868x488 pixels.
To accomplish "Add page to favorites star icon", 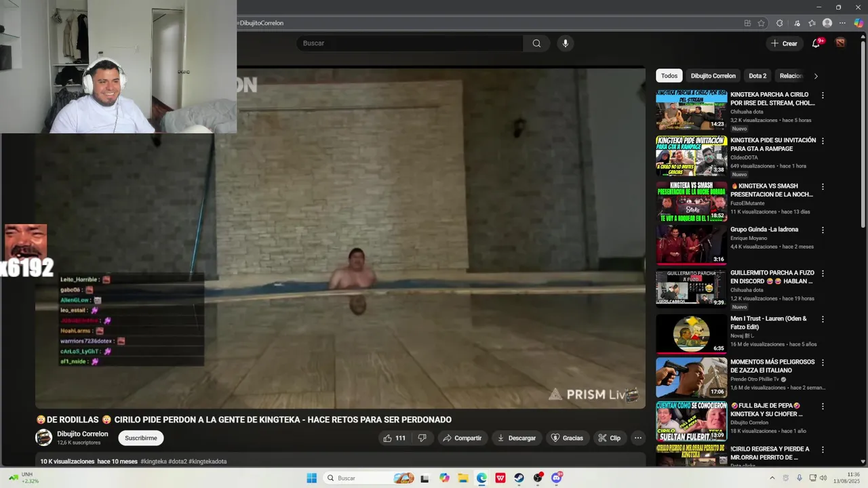I will tap(762, 23).
